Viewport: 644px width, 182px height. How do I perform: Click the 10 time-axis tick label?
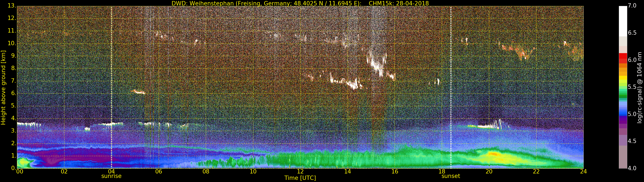[253, 172]
